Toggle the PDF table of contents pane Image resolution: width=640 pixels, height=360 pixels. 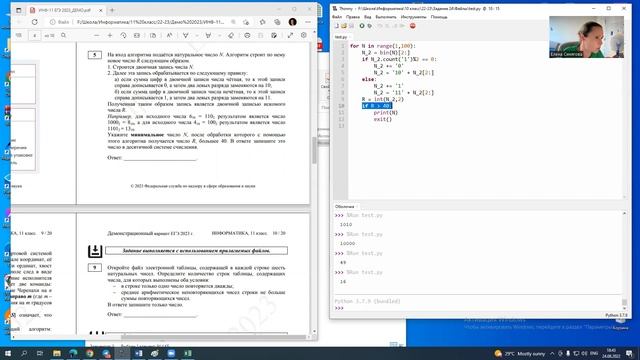tap(19, 36)
